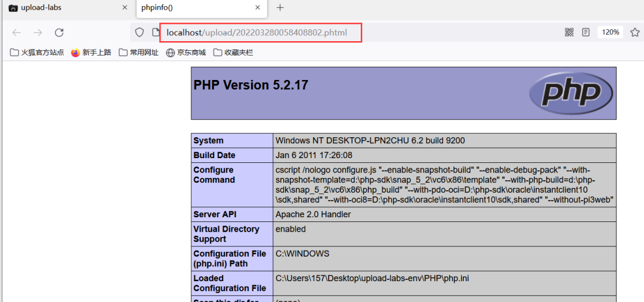The width and height of the screenshot is (644, 302).
Task: Close the upload-labs tab
Action: click(125, 8)
